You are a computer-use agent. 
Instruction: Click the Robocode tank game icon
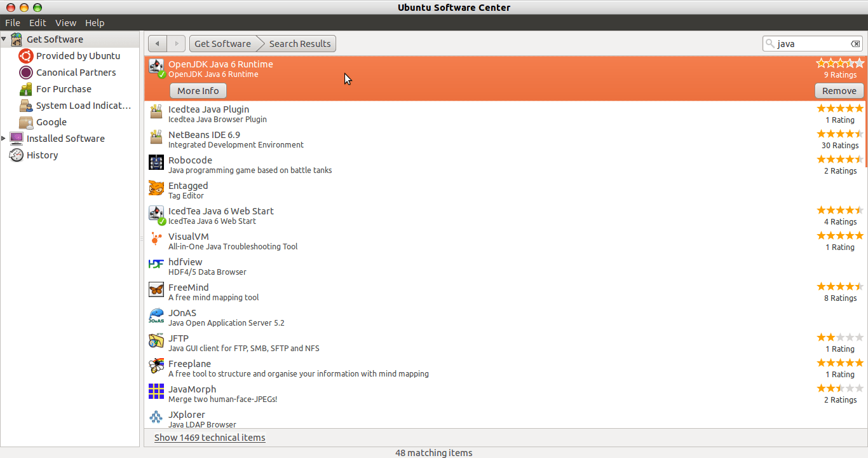(156, 163)
